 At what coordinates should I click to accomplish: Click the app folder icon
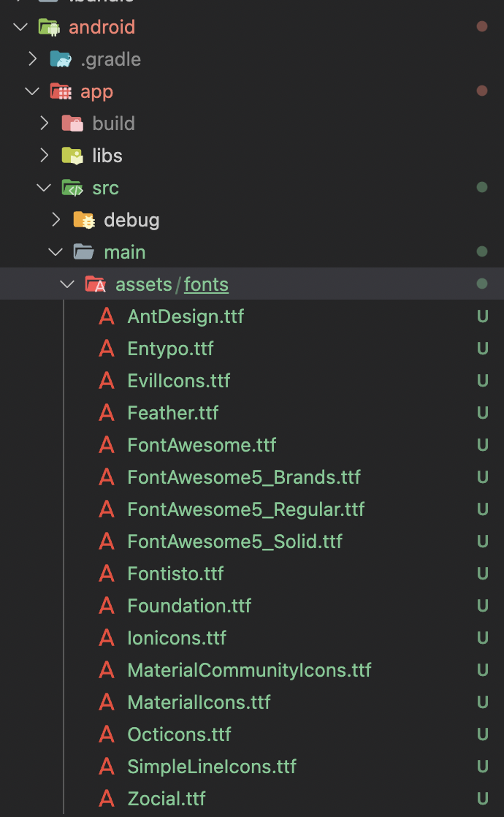point(61,91)
